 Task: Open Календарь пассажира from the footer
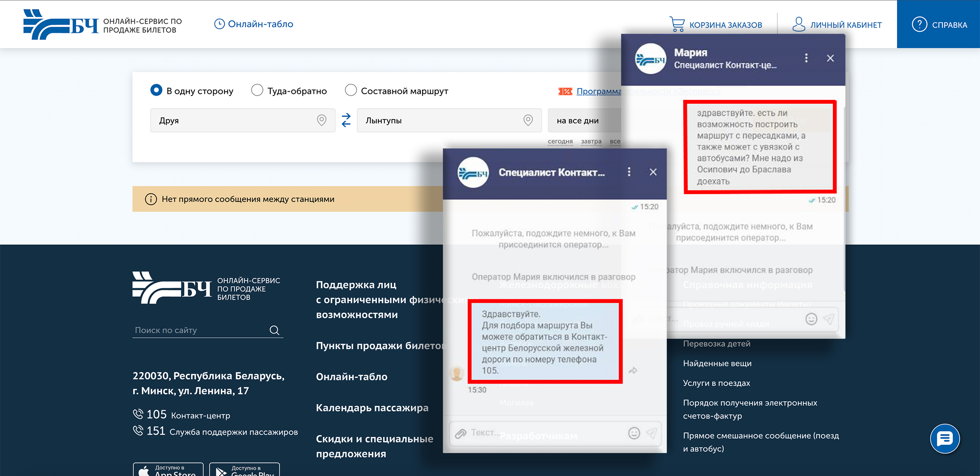[x=372, y=408]
